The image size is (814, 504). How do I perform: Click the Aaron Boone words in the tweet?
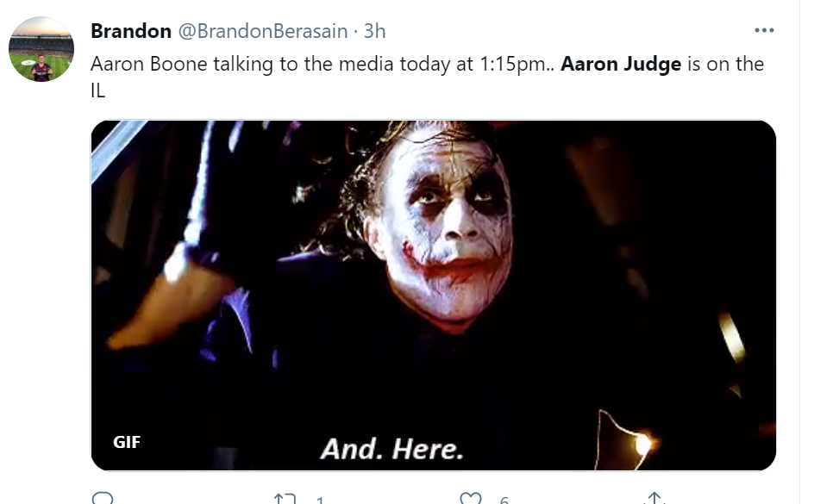(x=149, y=64)
